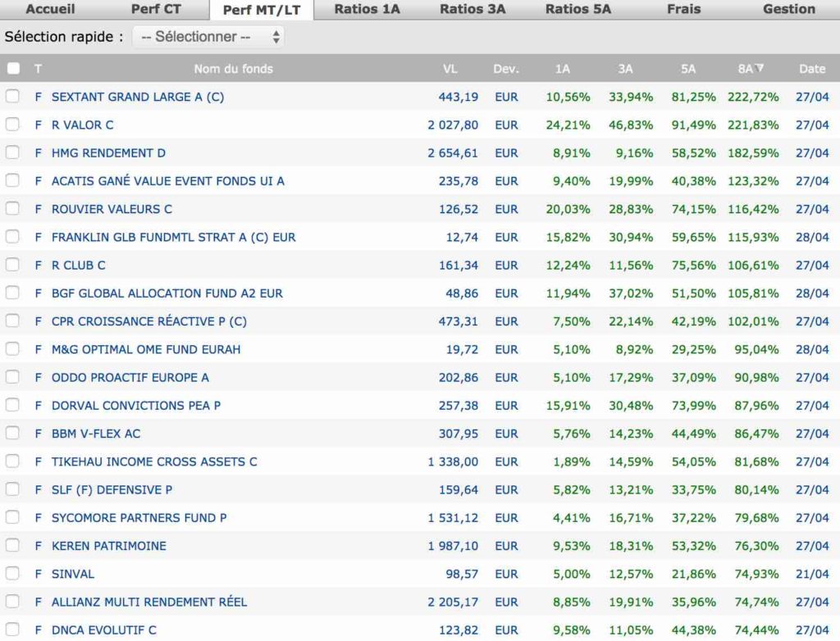Tick the SLF (F) DEFENSIVE P checkbox
The height and width of the screenshot is (641, 840).
pyautogui.click(x=12, y=489)
